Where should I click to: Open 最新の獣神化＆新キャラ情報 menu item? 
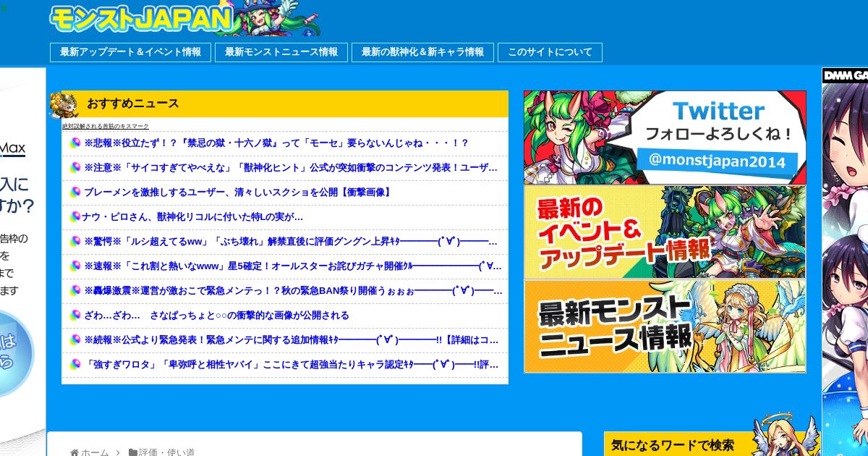422,52
